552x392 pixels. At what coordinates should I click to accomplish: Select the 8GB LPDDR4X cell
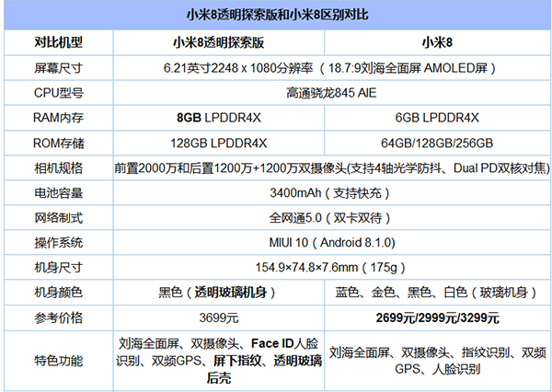coord(218,118)
